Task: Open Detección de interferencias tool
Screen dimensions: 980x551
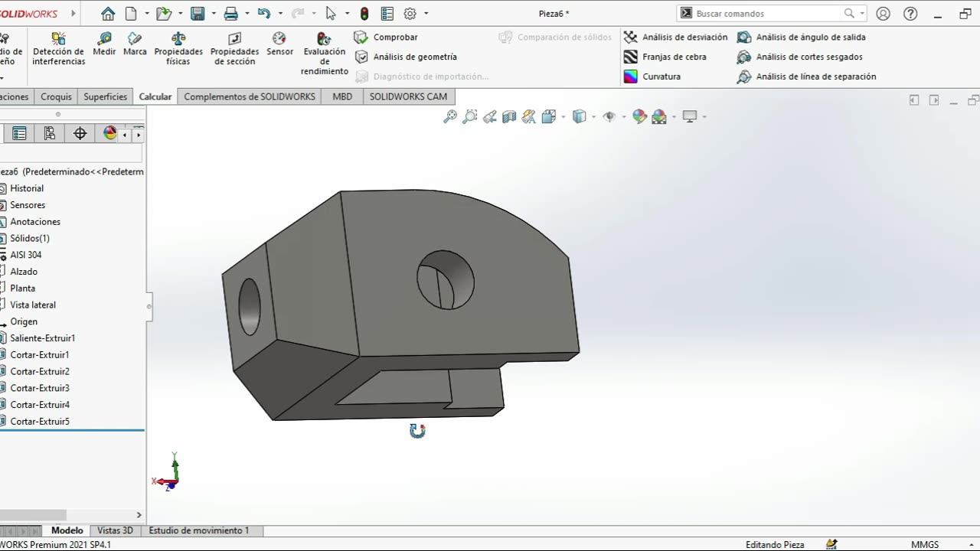Action: [58, 39]
